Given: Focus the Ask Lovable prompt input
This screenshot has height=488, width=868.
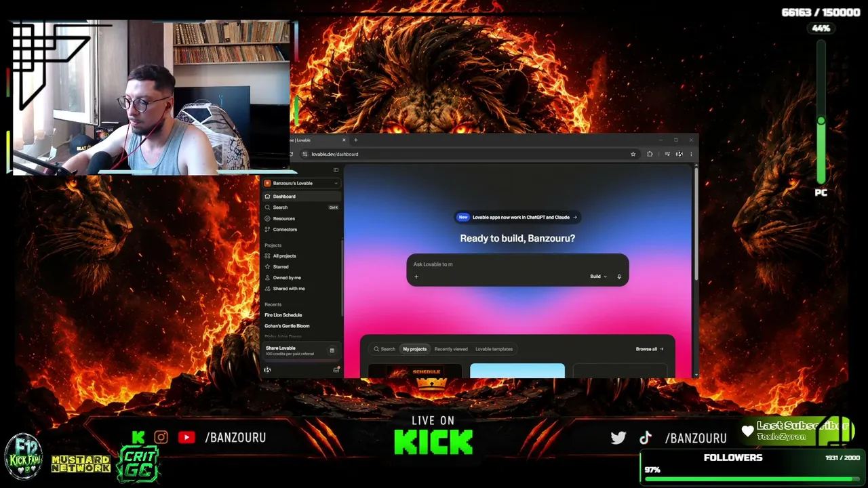Looking at the screenshot, I should pyautogui.click(x=517, y=264).
